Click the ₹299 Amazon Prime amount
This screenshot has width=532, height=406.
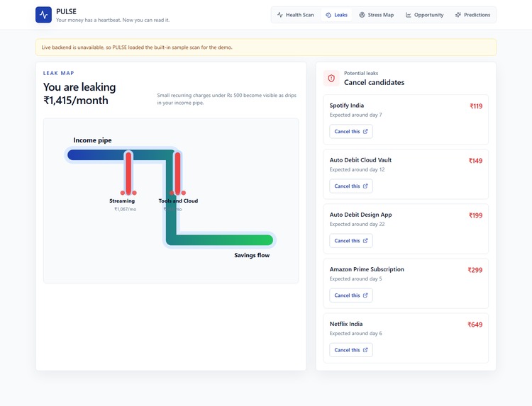(475, 270)
